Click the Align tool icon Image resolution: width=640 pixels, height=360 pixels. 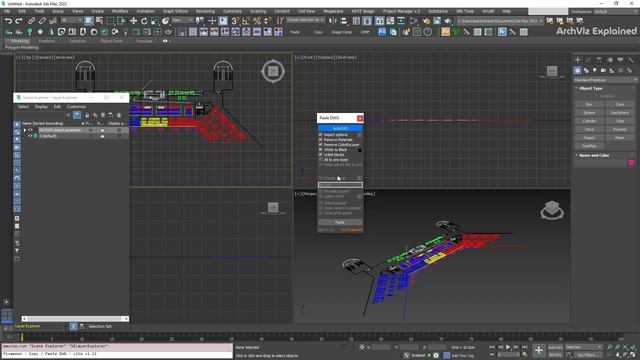344,21
